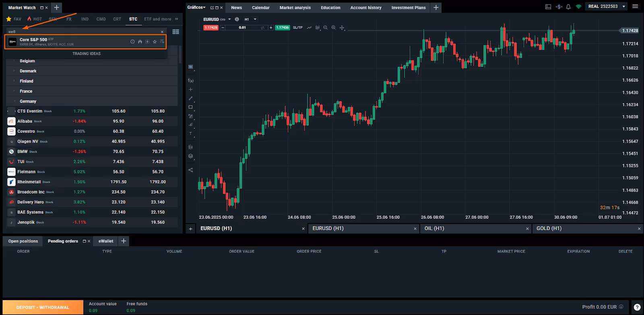
Task: Expand the Denmark stock group
Action: coord(92,71)
